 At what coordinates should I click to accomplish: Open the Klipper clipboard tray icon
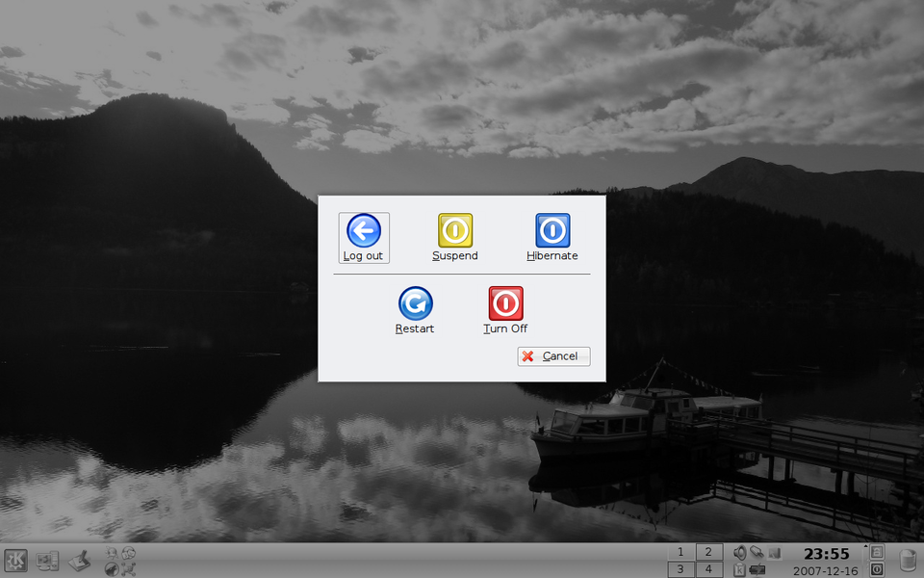[739, 569]
